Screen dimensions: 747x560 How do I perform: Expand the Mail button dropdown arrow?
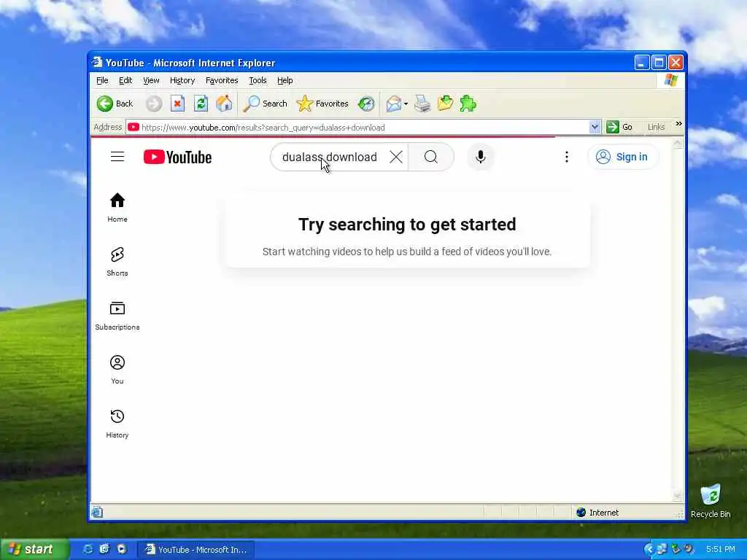[406, 104]
